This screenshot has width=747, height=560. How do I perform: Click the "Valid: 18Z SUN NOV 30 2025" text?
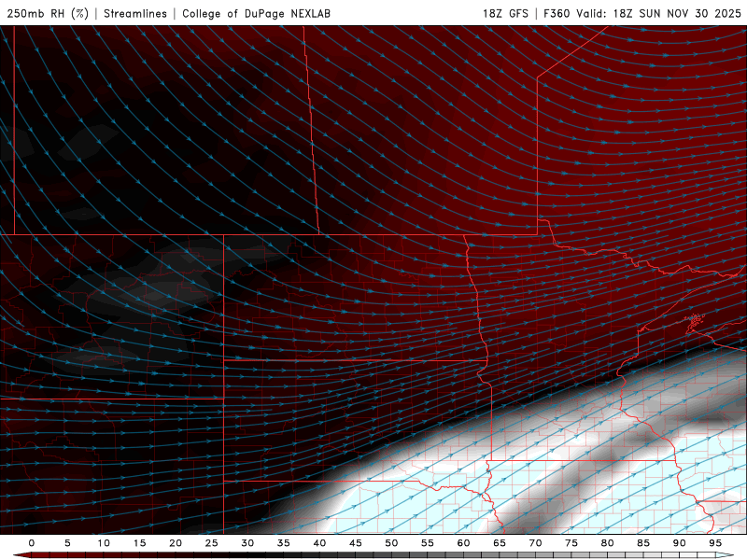[x=658, y=13]
